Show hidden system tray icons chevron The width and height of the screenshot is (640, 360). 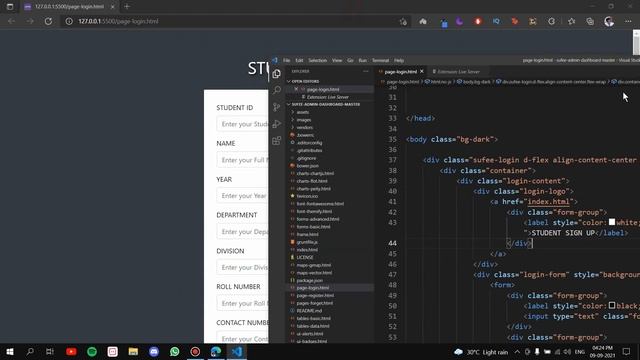tap(517, 351)
